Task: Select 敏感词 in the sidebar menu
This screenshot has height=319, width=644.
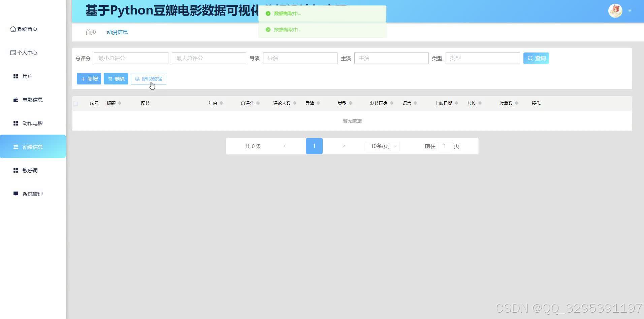Action: point(30,170)
